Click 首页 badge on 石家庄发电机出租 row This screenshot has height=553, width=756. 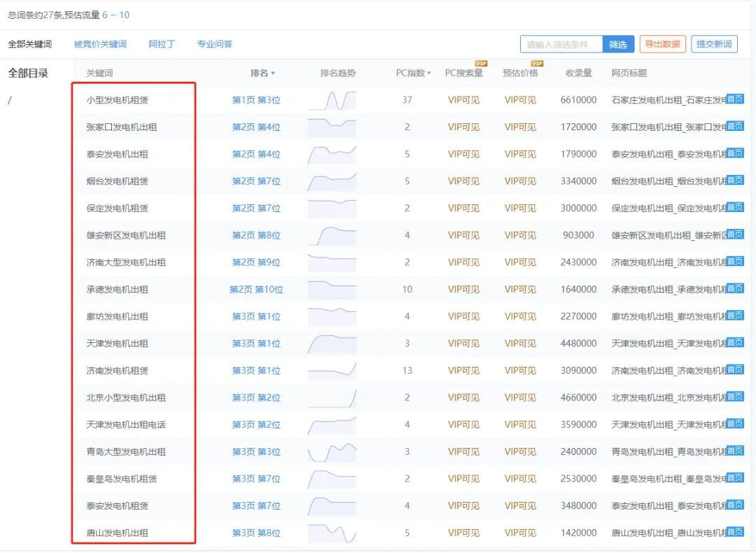(734, 99)
